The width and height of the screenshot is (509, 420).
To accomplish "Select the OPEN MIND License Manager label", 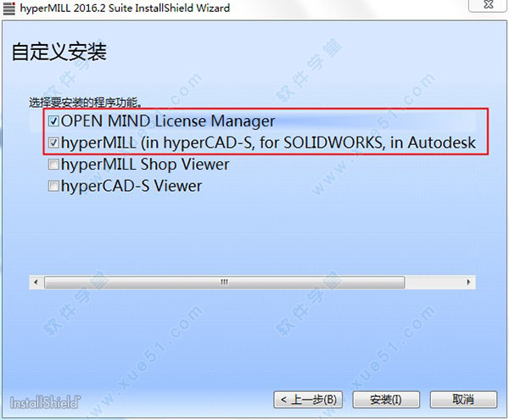I will click(168, 121).
